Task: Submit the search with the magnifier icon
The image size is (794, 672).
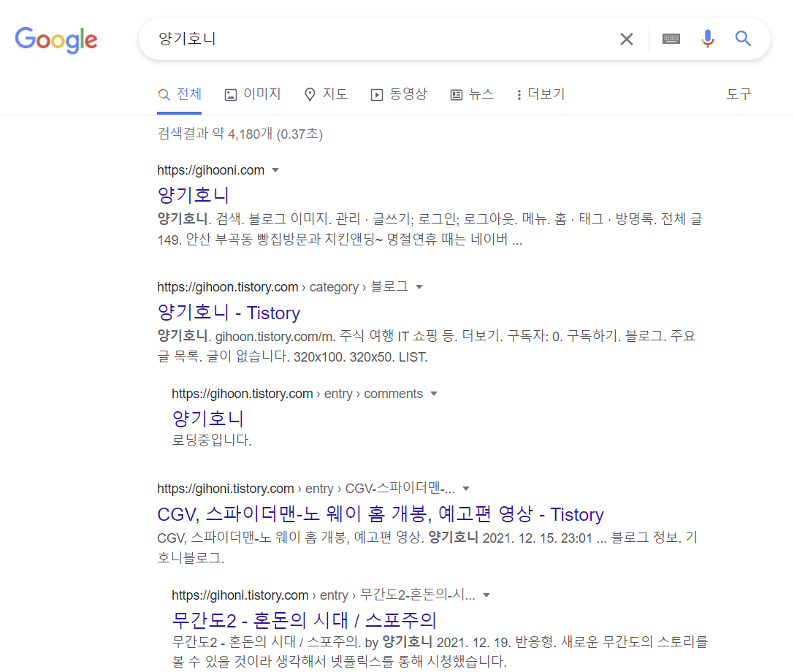Action: [743, 39]
